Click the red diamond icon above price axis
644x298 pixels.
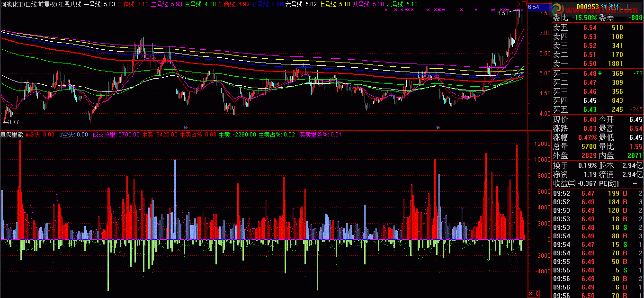click(x=518, y=4)
